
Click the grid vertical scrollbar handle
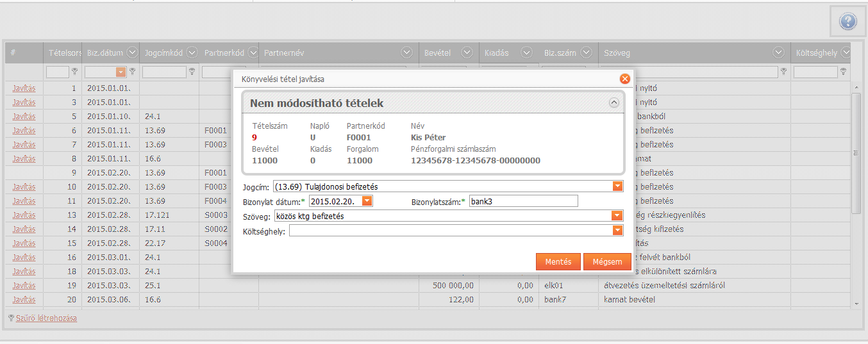[x=856, y=153]
